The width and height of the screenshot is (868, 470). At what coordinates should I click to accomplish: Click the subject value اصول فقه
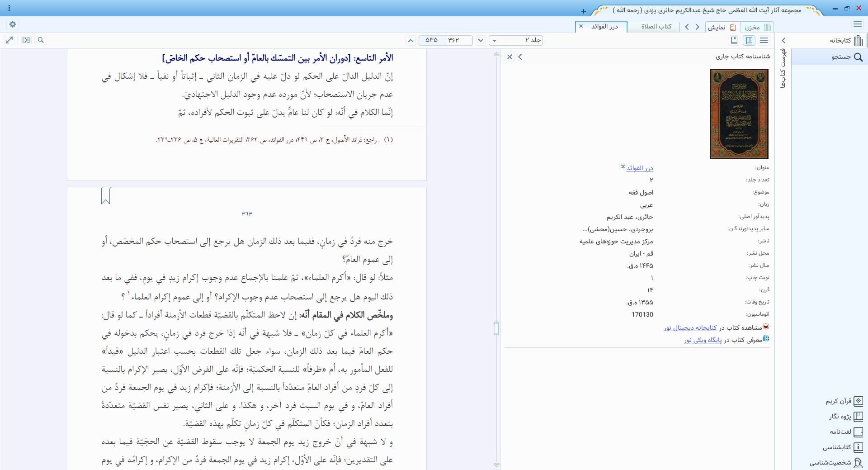[x=641, y=193]
